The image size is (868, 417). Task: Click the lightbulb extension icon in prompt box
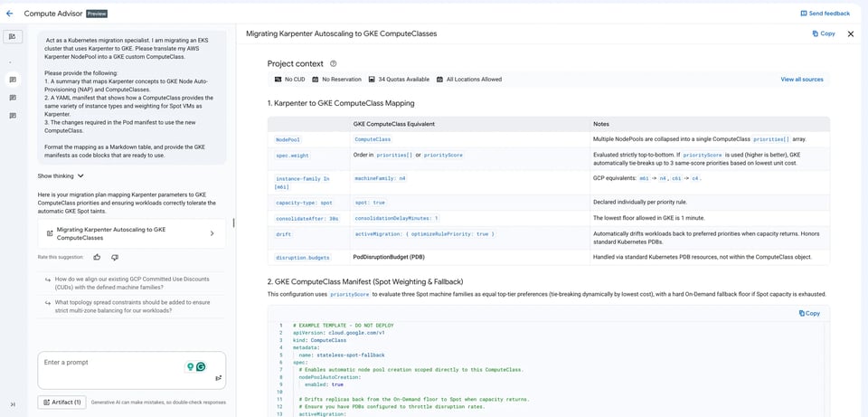tap(191, 366)
